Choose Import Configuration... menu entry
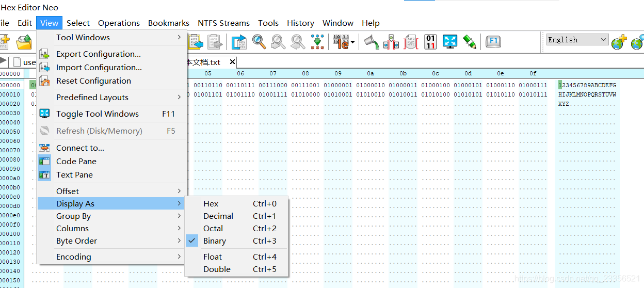The width and height of the screenshot is (644, 288). click(112, 67)
